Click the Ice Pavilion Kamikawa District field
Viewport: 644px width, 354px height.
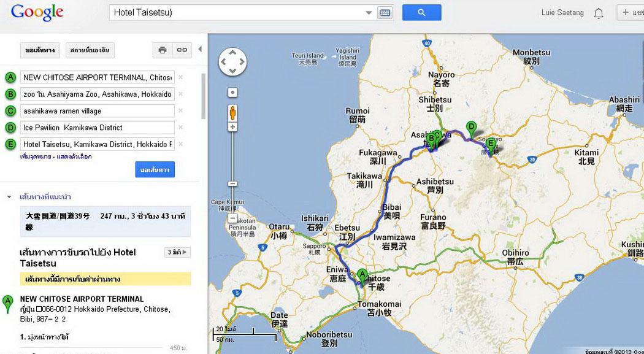98,128
